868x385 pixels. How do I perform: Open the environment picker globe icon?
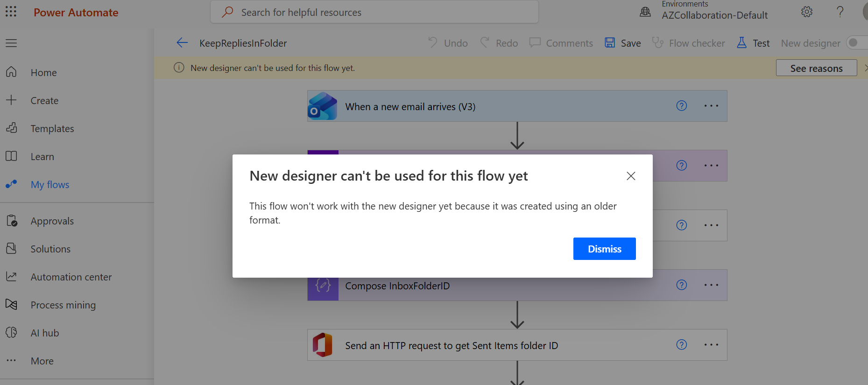click(x=645, y=12)
